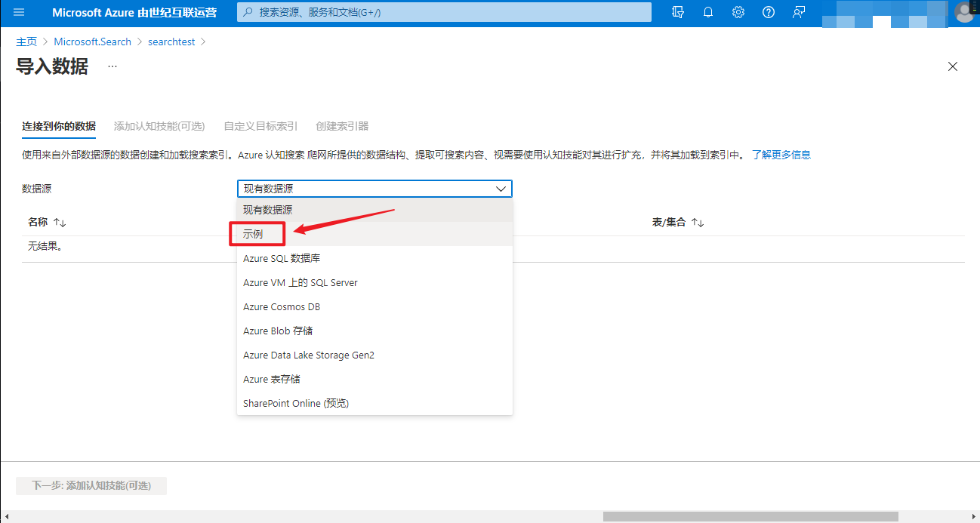This screenshot has height=523, width=980.
Task: Open the ellipsis menu beside 导入数据
Action: coord(112,66)
